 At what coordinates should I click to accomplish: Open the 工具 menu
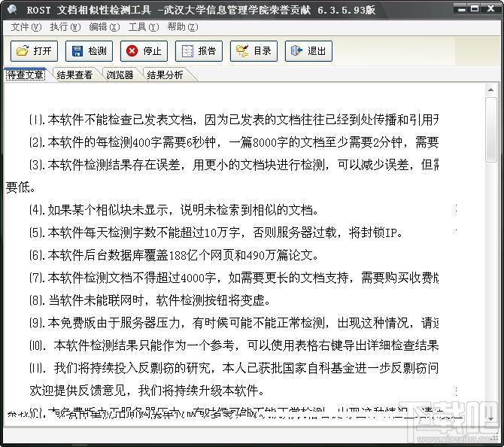click(144, 27)
